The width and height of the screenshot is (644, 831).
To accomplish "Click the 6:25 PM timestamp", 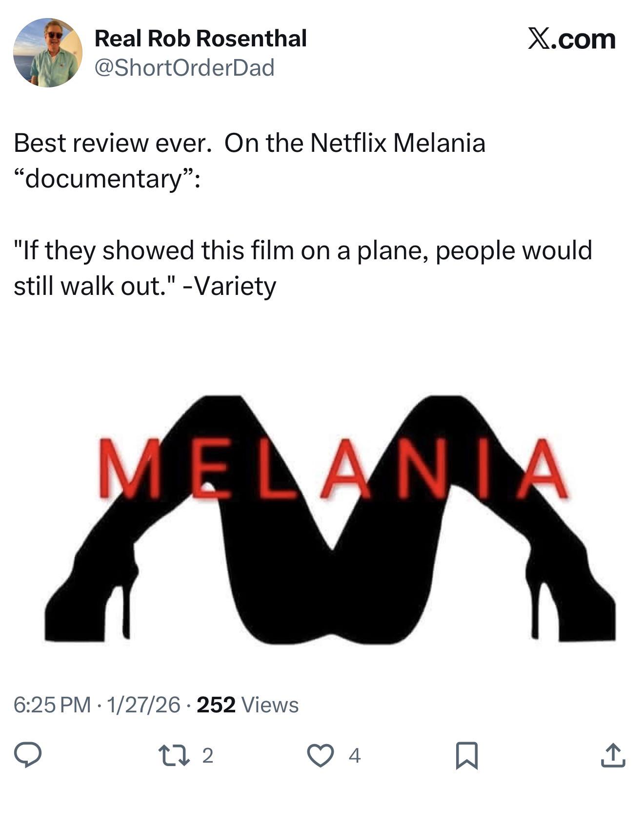I will (x=52, y=705).
